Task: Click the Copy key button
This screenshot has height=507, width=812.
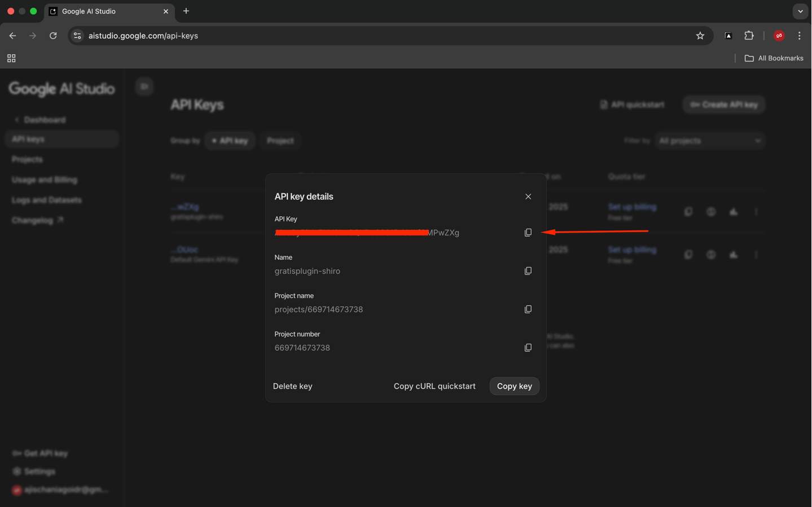Action: pyautogui.click(x=514, y=386)
